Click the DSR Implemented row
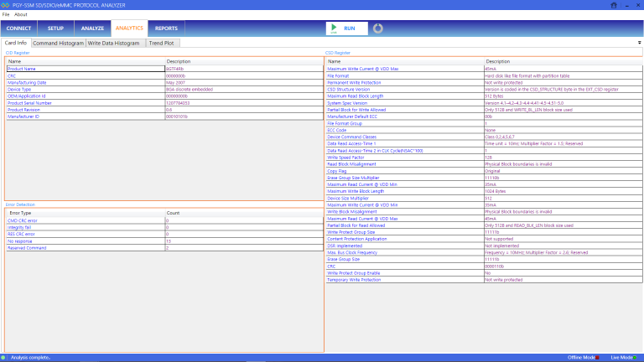The image size is (644, 362). [484, 246]
